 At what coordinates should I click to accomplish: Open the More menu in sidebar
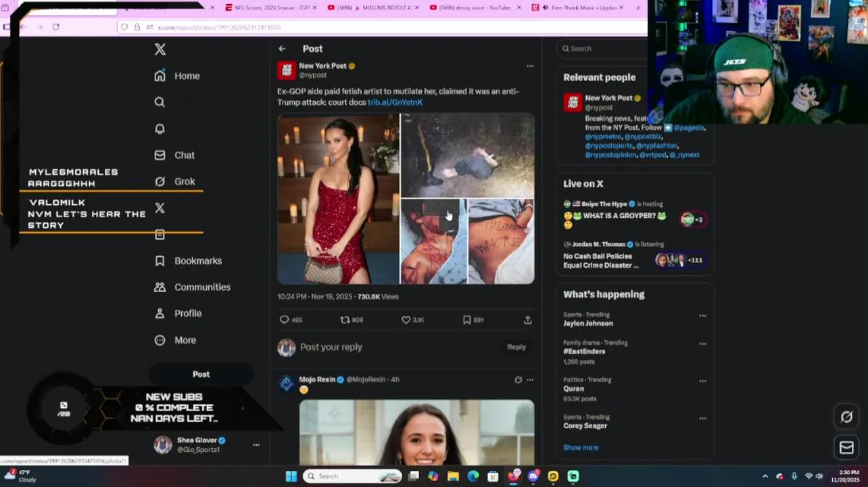tap(174, 340)
